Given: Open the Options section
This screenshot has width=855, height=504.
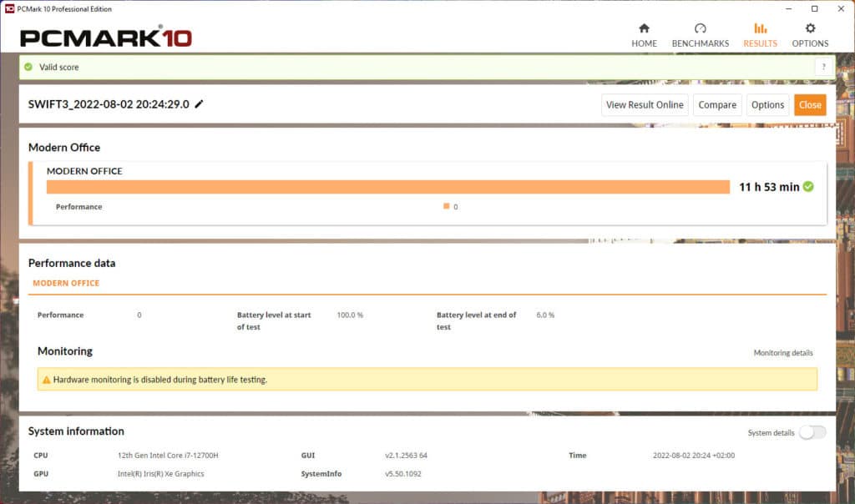Looking at the screenshot, I should 810,35.
